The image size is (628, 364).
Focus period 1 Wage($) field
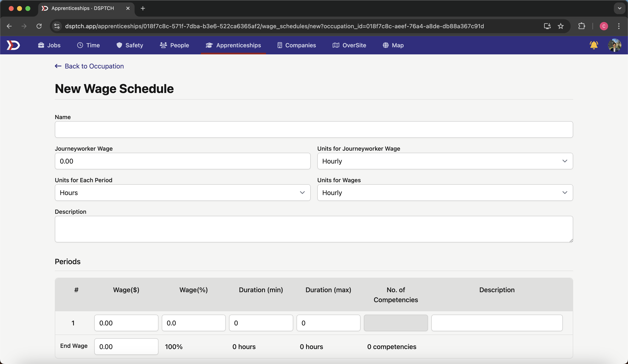[126, 323]
